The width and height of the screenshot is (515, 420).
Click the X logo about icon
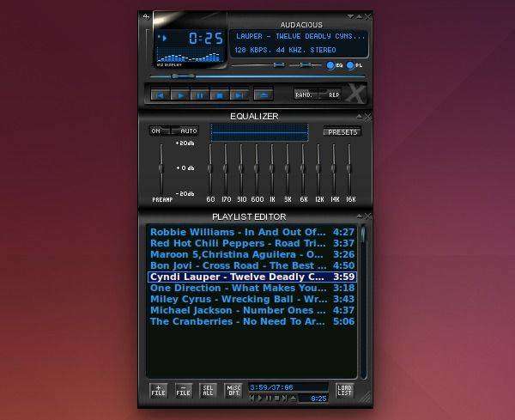point(356,94)
